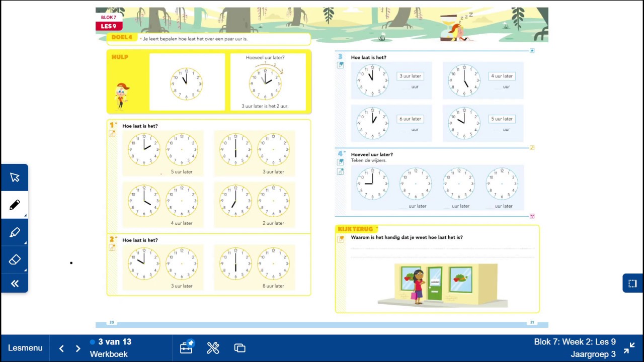The image size is (644, 362).
Task: Click the 'Werkboek' label in bottom bar
Action: click(x=109, y=354)
